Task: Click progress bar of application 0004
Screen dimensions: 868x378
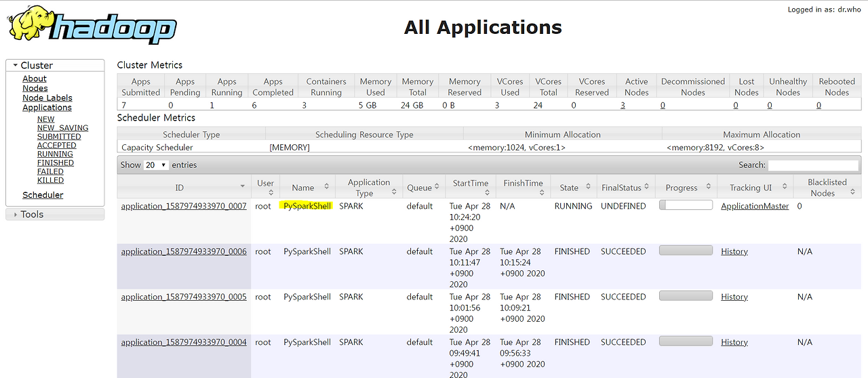Action: click(x=686, y=341)
